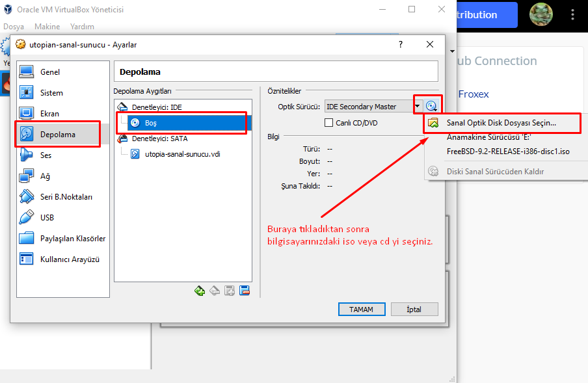Click the help question mark button
This screenshot has width=588, height=383.
401,45
